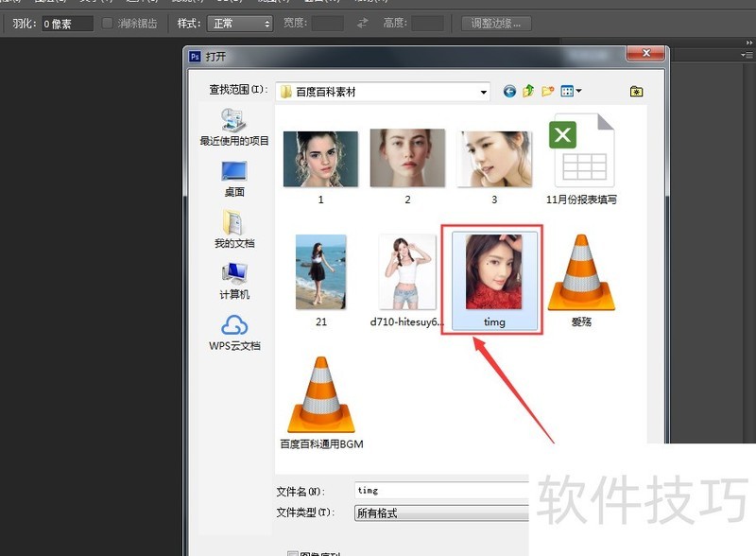Click the swap width and height icon

coord(363,23)
